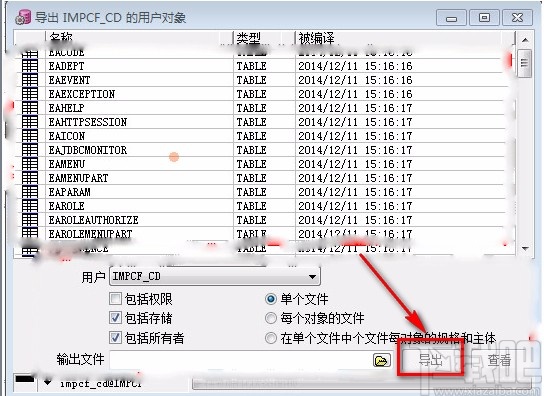Click the database icon in the title bar

click(23, 17)
